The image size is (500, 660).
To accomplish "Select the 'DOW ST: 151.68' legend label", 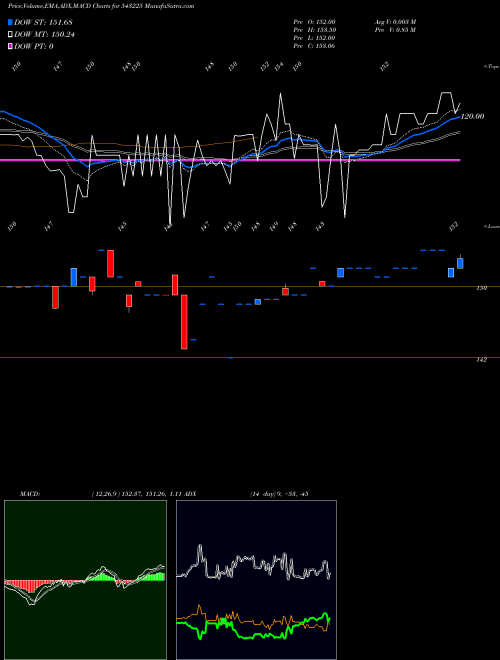I will point(43,22).
